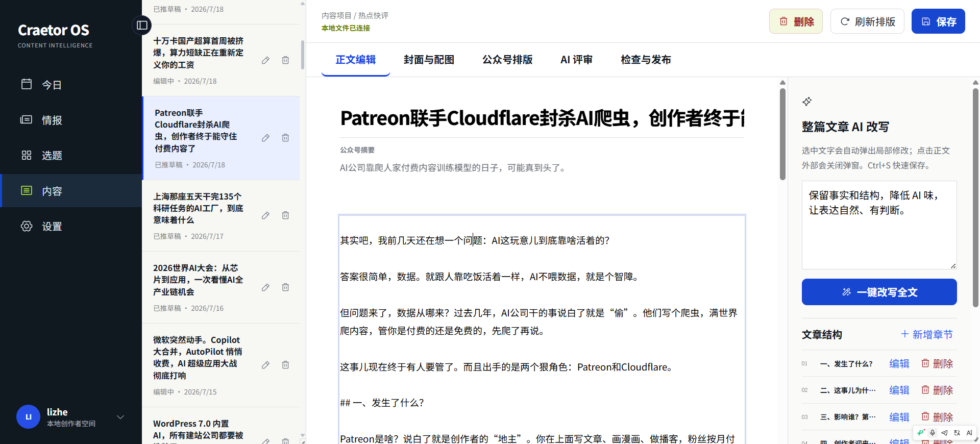Switch to the 正文编辑 tab

[x=356, y=60]
